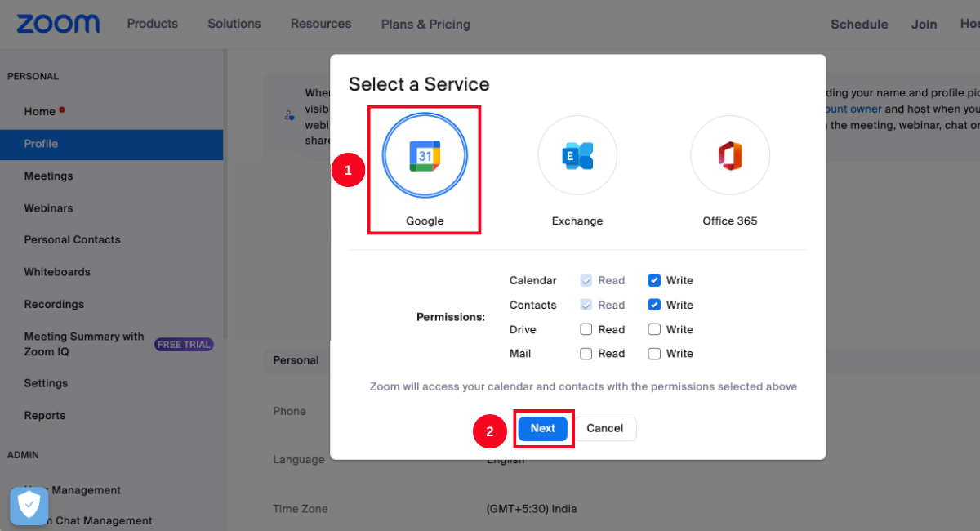Image resolution: width=980 pixels, height=531 pixels.
Task: Click the FREE TRIAL badge
Action: click(184, 345)
